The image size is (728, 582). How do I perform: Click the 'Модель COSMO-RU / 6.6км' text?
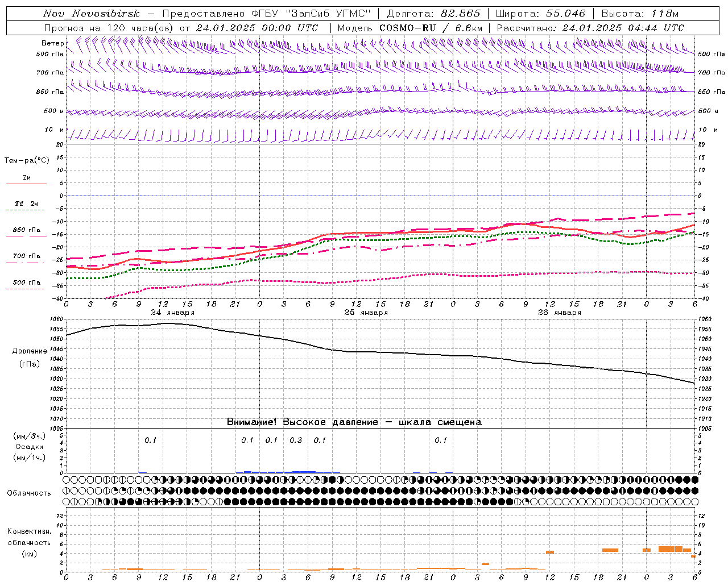pos(410,28)
